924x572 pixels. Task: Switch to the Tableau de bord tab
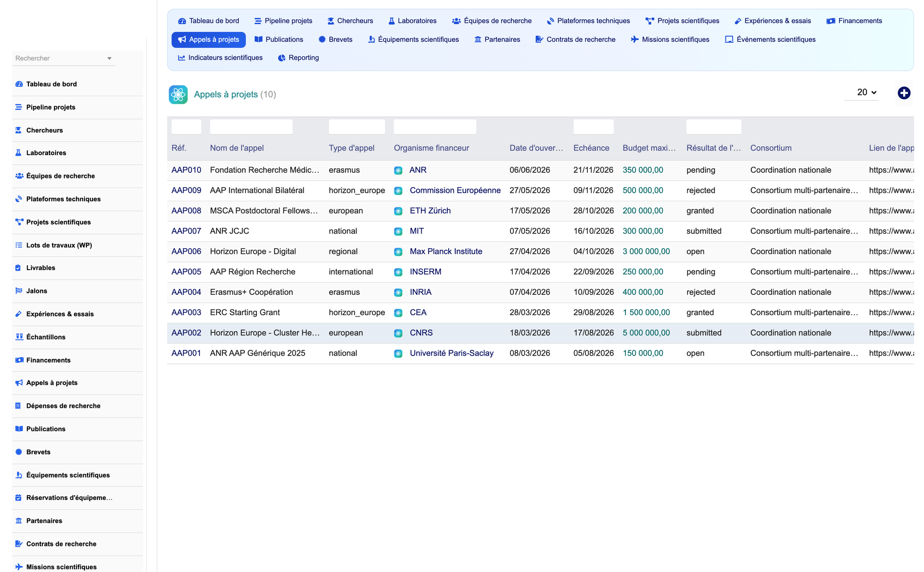click(208, 21)
